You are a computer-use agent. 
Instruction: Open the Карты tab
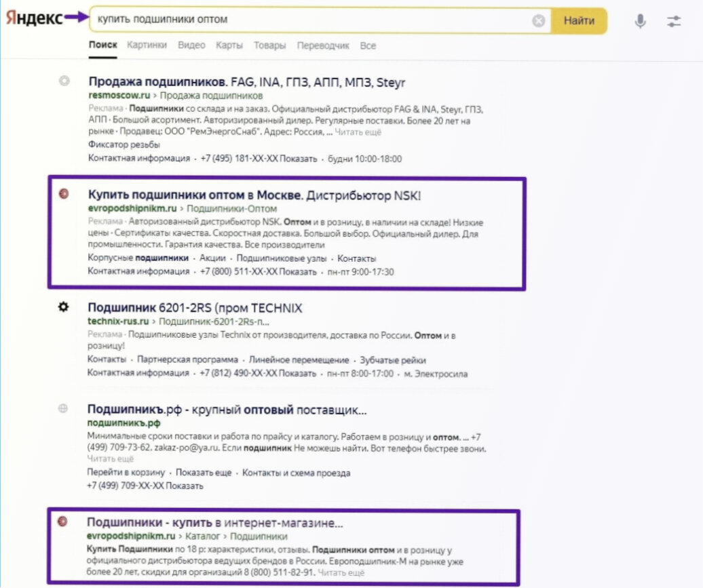tap(229, 45)
